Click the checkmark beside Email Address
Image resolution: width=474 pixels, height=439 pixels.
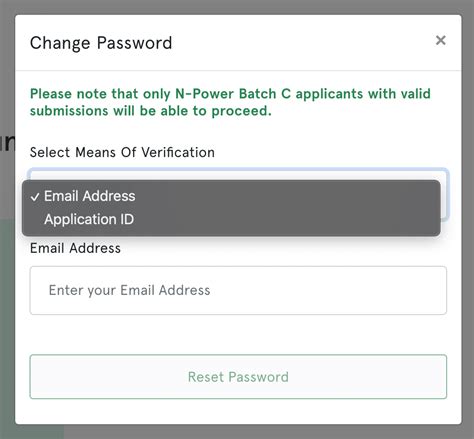35,197
